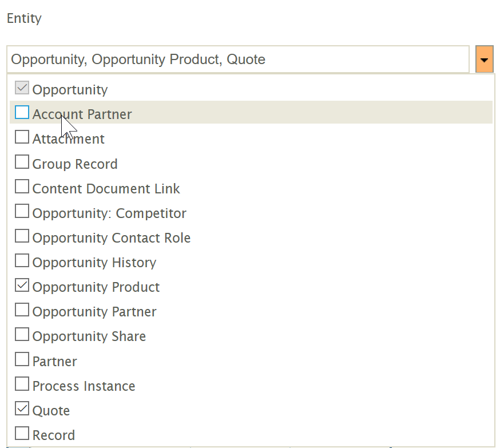496x448 pixels.
Task: Check the Account Partner checkbox
Action: tap(22, 113)
